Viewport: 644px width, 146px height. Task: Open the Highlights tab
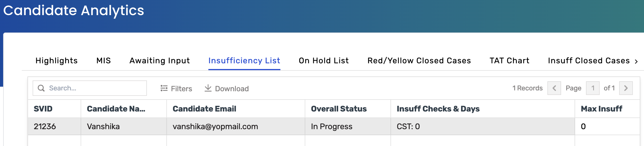57,61
